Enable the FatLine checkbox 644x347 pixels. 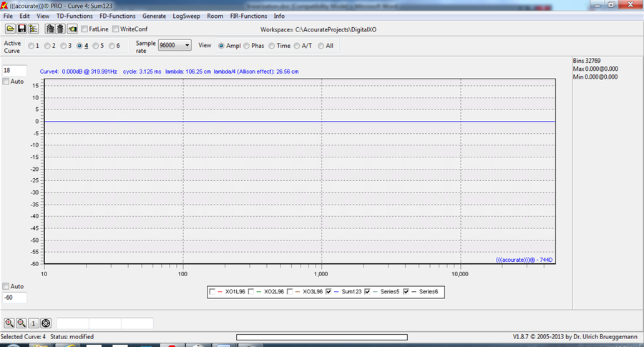click(84, 29)
